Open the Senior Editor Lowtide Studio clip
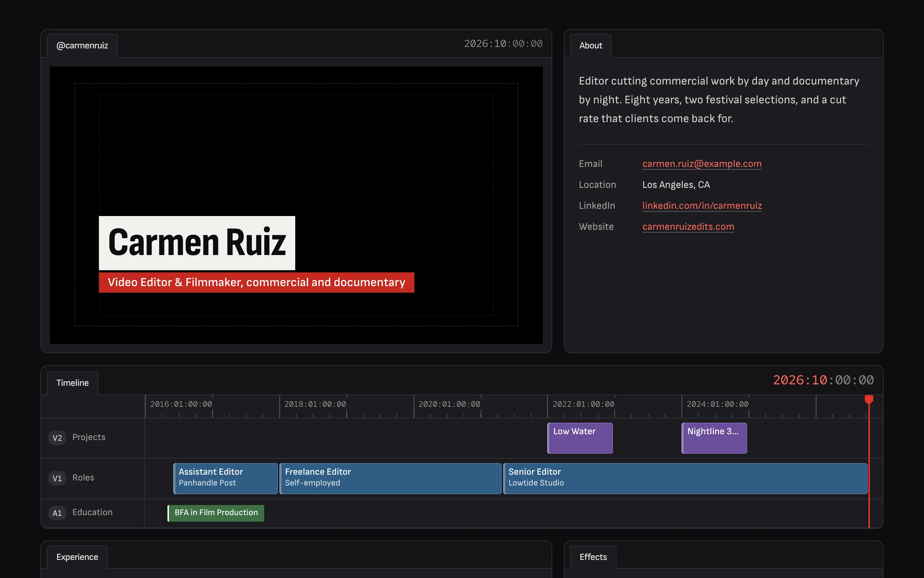 pos(685,479)
